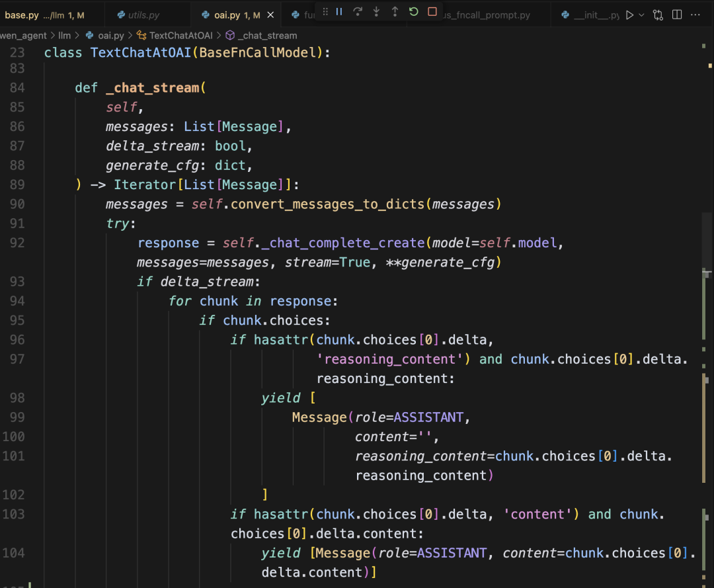This screenshot has width=714, height=588.
Task: Grab the debug toolbar drag handle
Action: [325, 12]
